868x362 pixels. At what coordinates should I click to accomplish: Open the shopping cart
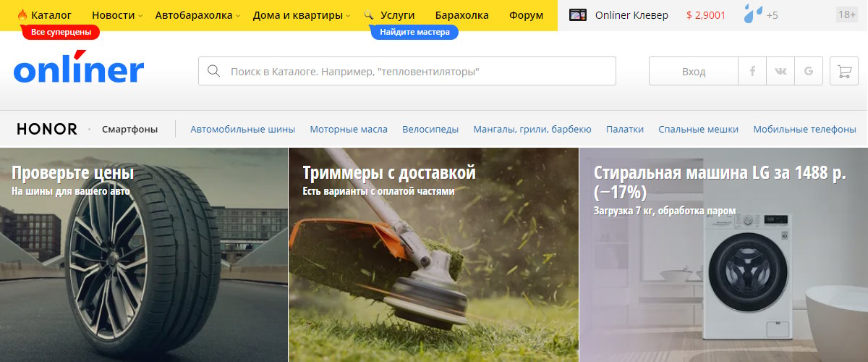pyautogui.click(x=844, y=72)
